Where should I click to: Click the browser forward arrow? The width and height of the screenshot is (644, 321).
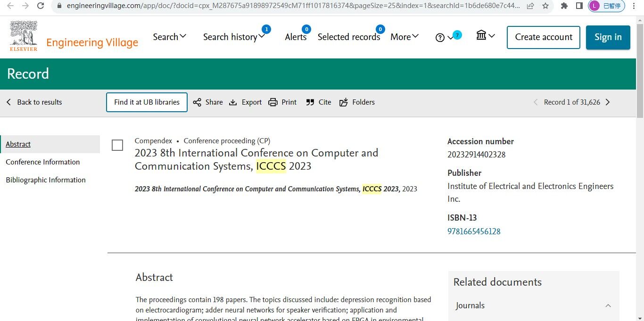tap(25, 6)
